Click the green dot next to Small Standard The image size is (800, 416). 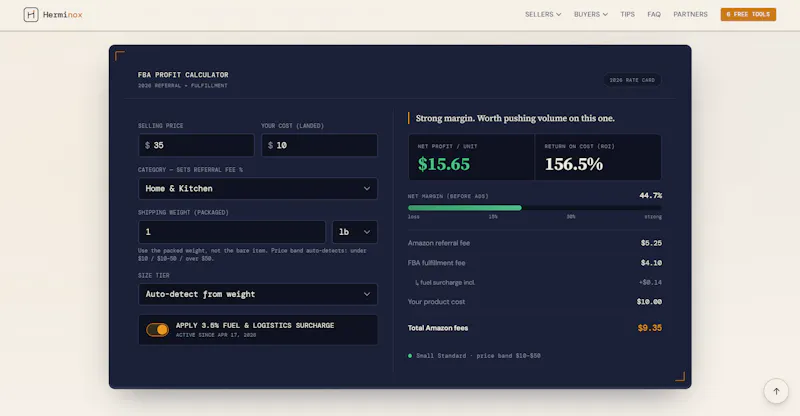point(410,356)
